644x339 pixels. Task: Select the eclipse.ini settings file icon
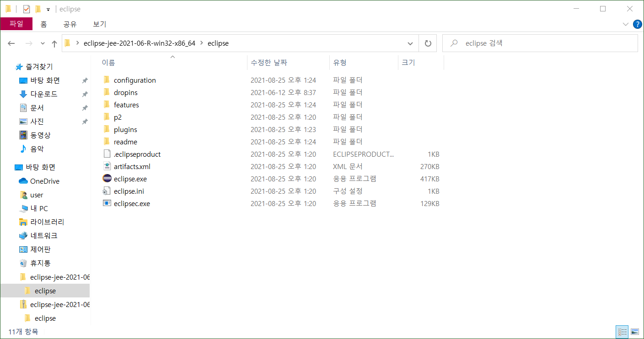tap(107, 191)
